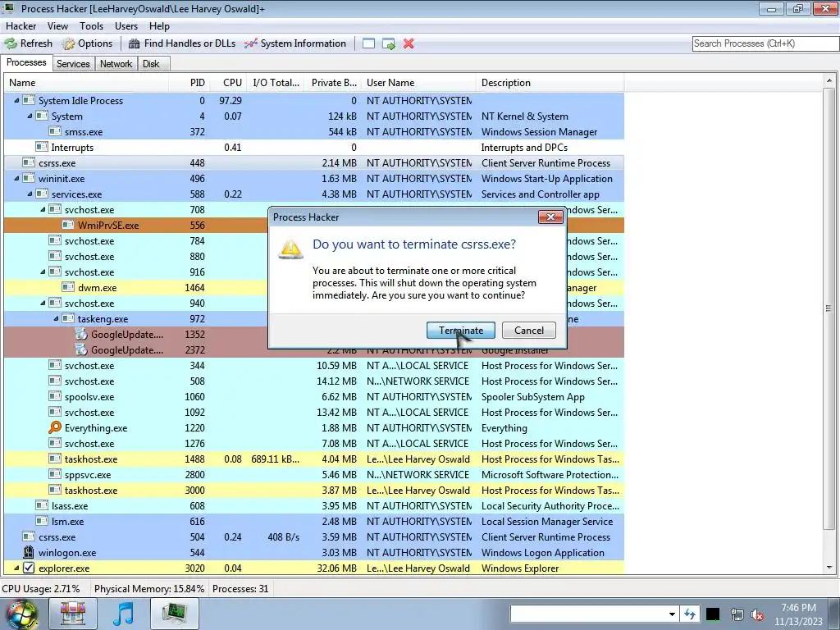Click the Process Hacker taskbar button
The image size is (840, 630).
coord(175,614)
